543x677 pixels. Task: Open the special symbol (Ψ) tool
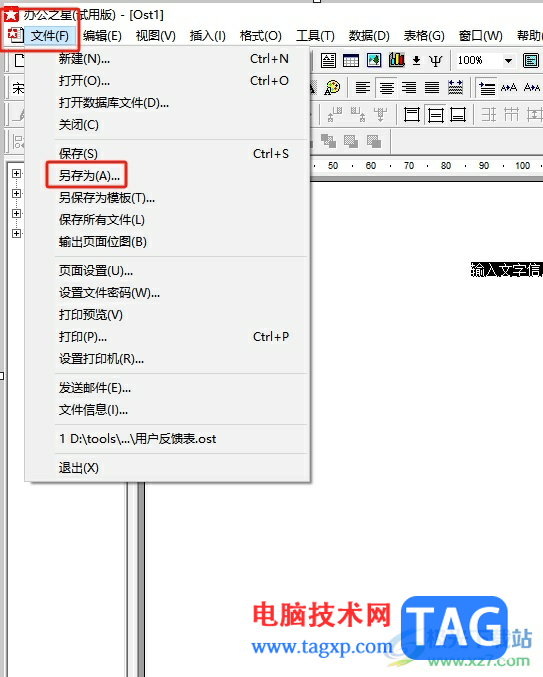click(x=436, y=61)
